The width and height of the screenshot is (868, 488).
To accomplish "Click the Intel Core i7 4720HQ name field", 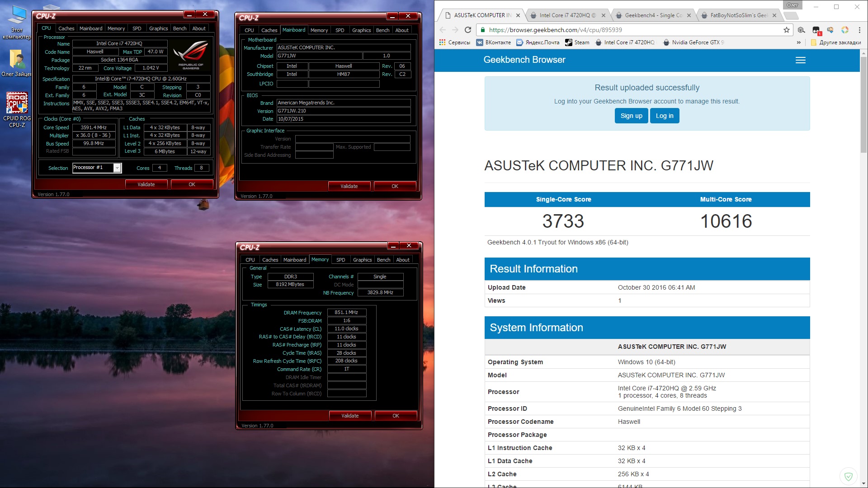I will click(119, 43).
